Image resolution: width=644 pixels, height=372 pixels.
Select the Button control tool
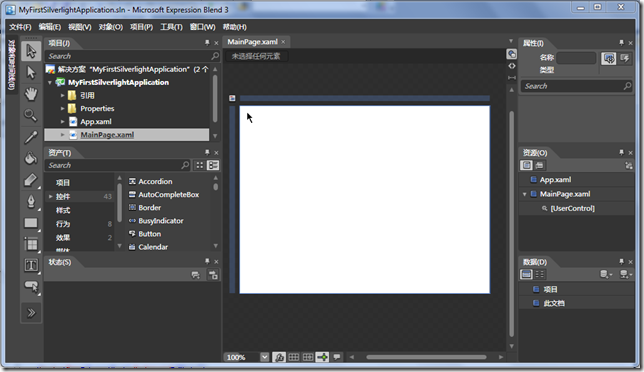(x=31, y=287)
